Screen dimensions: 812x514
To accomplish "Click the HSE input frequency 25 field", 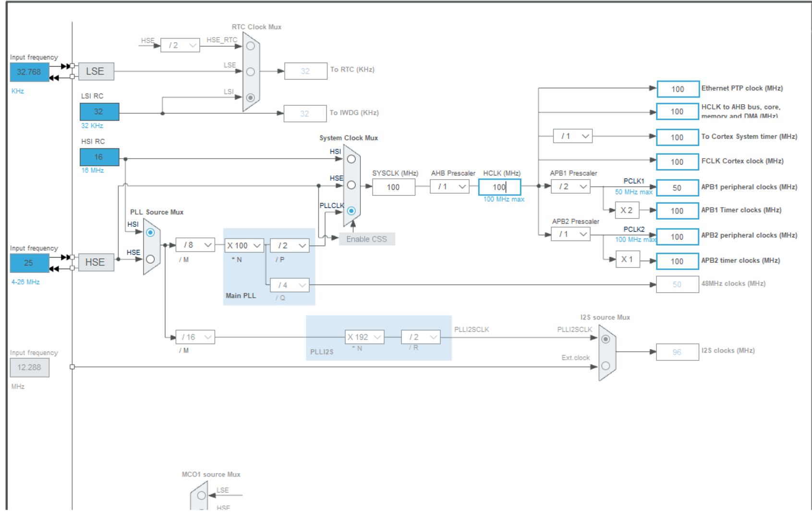I will pos(29,263).
